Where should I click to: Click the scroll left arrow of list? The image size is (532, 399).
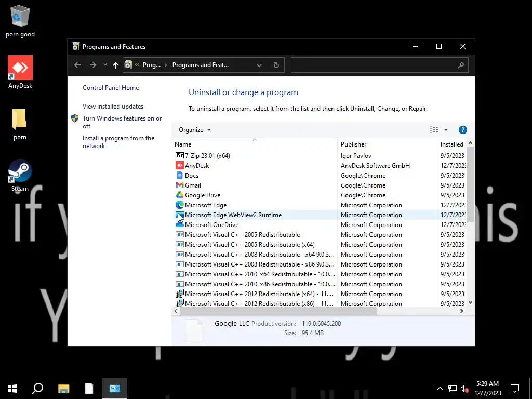(x=176, y=311)
